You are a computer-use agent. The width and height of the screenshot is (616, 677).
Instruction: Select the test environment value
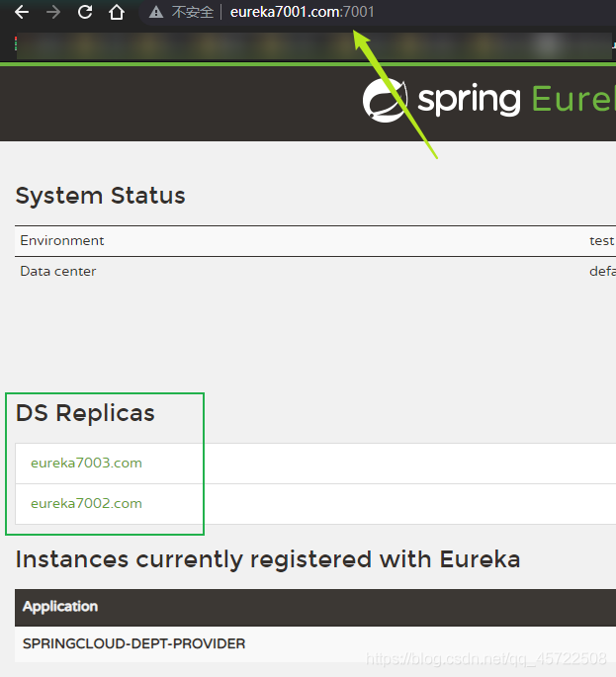[x=602, y=240]
